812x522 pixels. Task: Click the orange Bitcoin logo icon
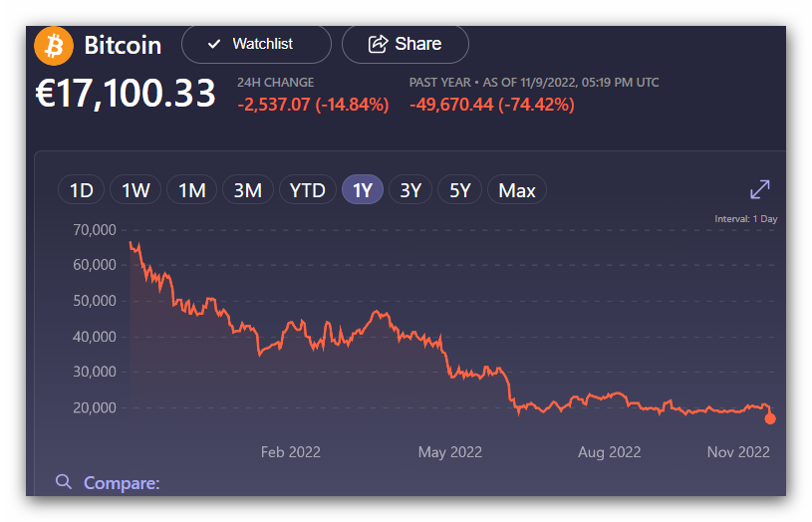(54, 46)
